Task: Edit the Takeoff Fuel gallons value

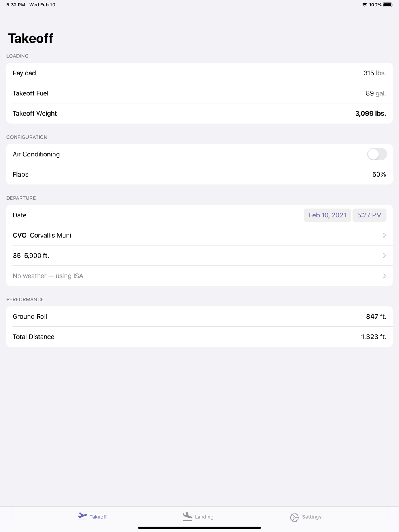Action: pos(370,93)
